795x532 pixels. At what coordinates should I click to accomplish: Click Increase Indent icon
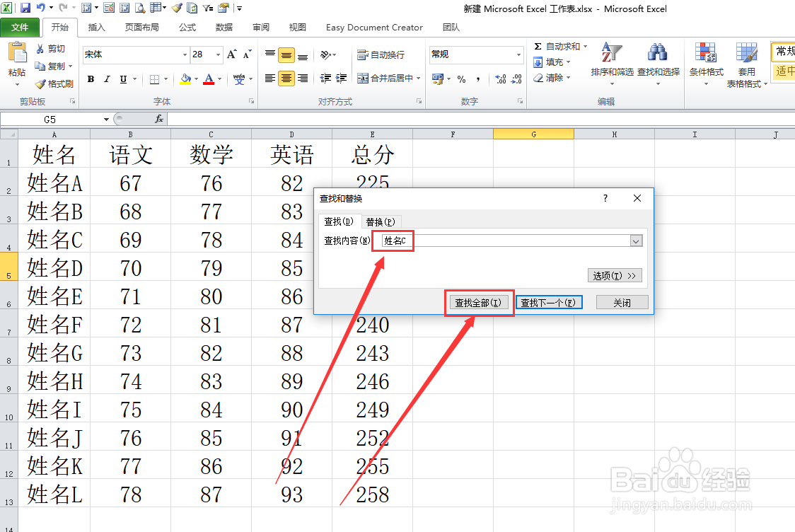pos(341,78)
